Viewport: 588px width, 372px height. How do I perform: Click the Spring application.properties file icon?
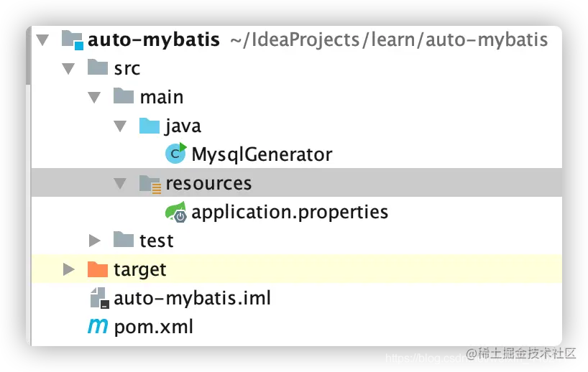(x=176, y=212)
